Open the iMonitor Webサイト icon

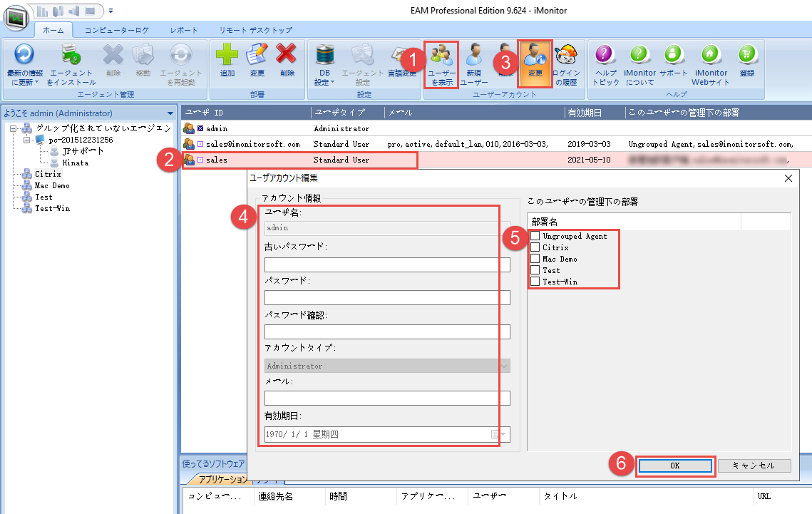click(x=711, y=54)
